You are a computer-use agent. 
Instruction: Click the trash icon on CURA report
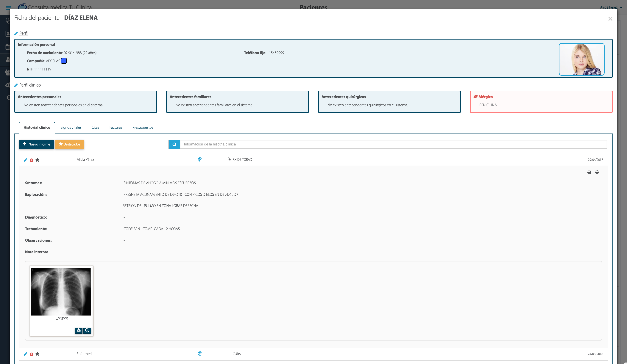tap(32, 354)
